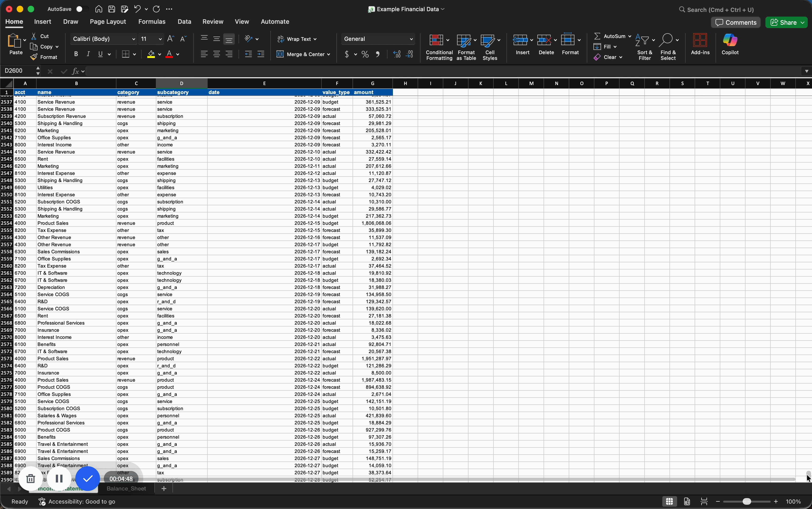812x509 pixels.
Task: Select column D header
Action: click(x=181, y=83)
